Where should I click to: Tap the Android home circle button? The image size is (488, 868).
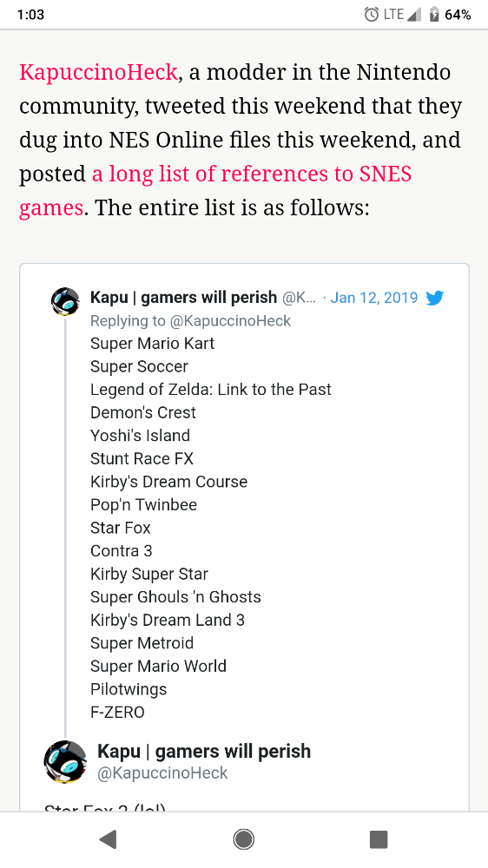pos(244,839)
